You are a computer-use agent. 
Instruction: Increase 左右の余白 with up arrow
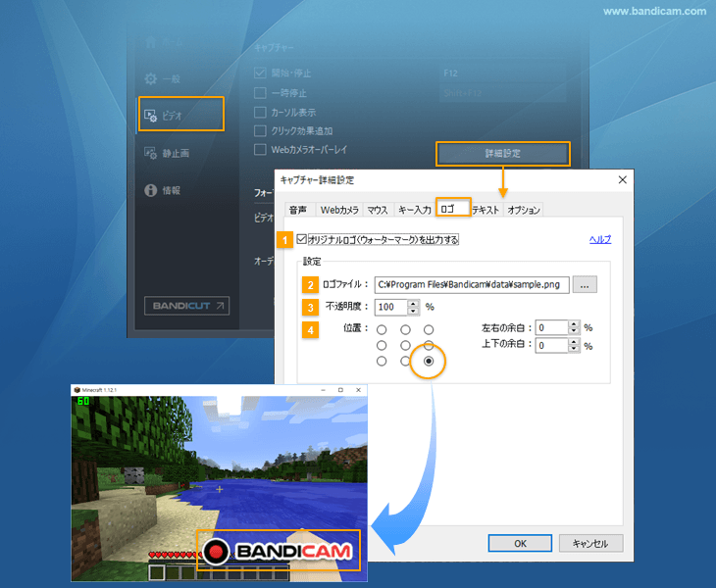click(x=574, y=323)
